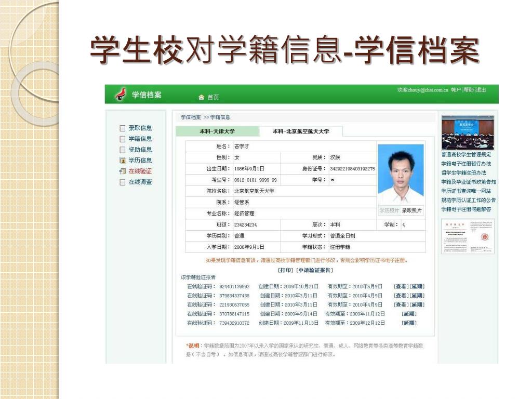Switch to the 本科-北京航空航天大学 tab

click(x=301, y=131)
